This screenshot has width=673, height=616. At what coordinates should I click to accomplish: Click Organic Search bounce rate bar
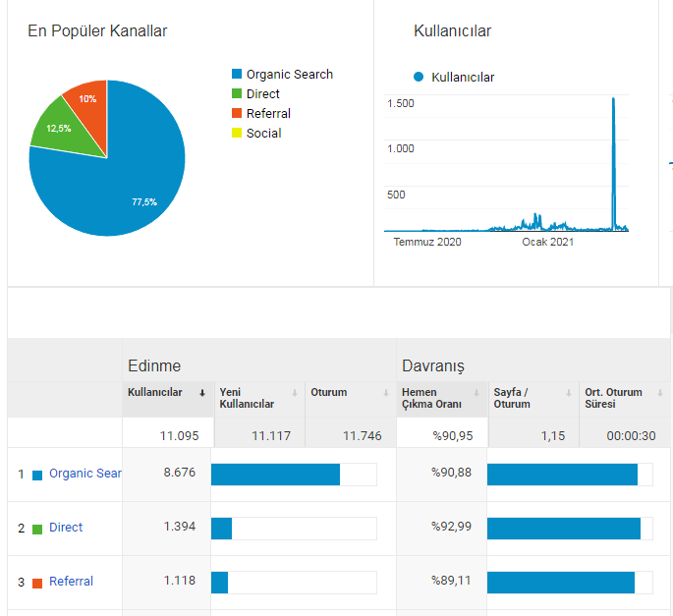(562, 475)
